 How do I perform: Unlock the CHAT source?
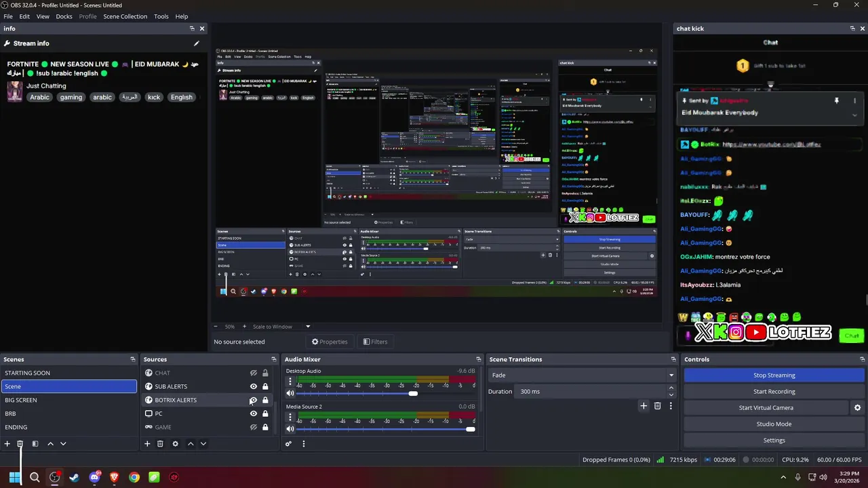265,373
